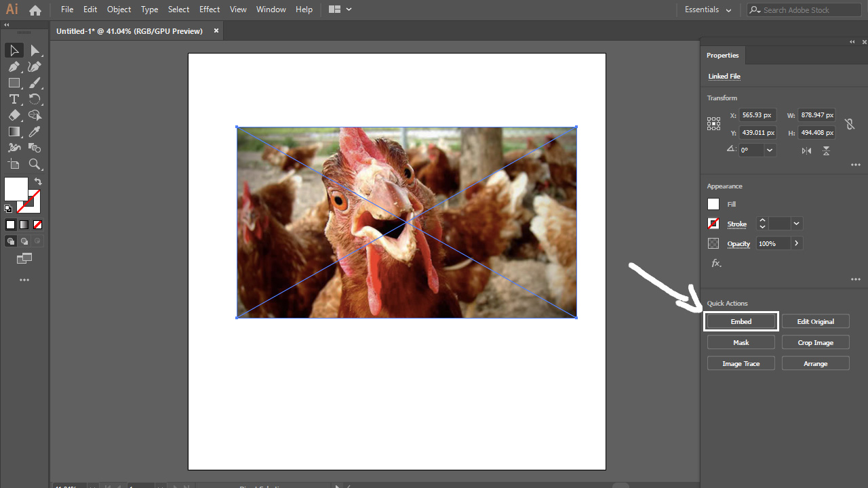
Task: Set paint to Color mode
Action: point(10,225)
